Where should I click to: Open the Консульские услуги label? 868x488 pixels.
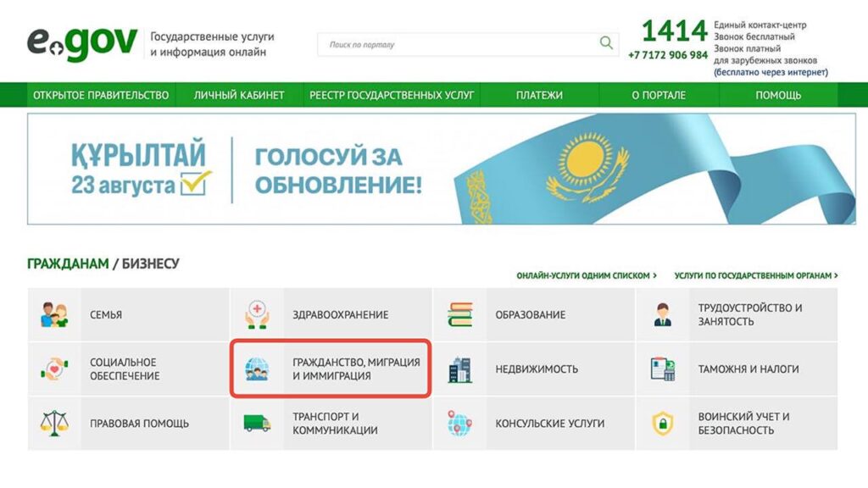[x=549, y=424]
